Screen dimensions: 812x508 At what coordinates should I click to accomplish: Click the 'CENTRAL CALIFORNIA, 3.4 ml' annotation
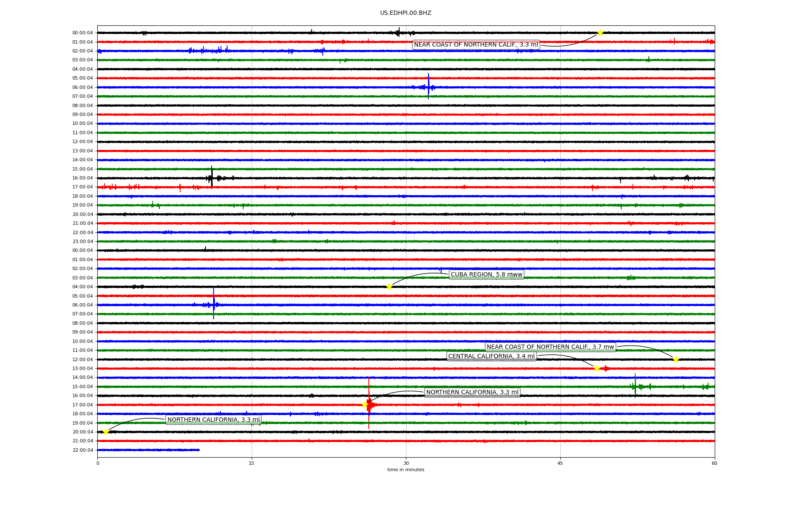(x=491, y=356)
